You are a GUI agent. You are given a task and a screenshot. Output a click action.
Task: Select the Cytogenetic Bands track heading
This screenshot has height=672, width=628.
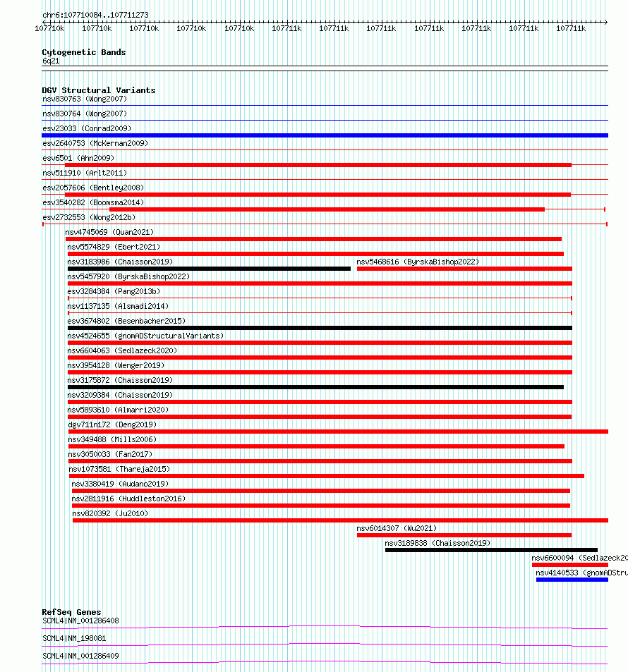(x=84, y=52)
